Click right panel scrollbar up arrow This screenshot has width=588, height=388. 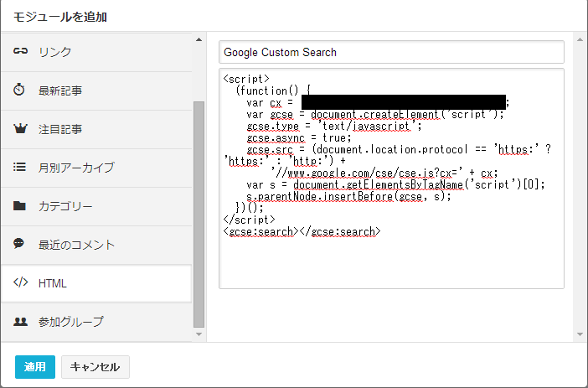click(x=580, y=39)
